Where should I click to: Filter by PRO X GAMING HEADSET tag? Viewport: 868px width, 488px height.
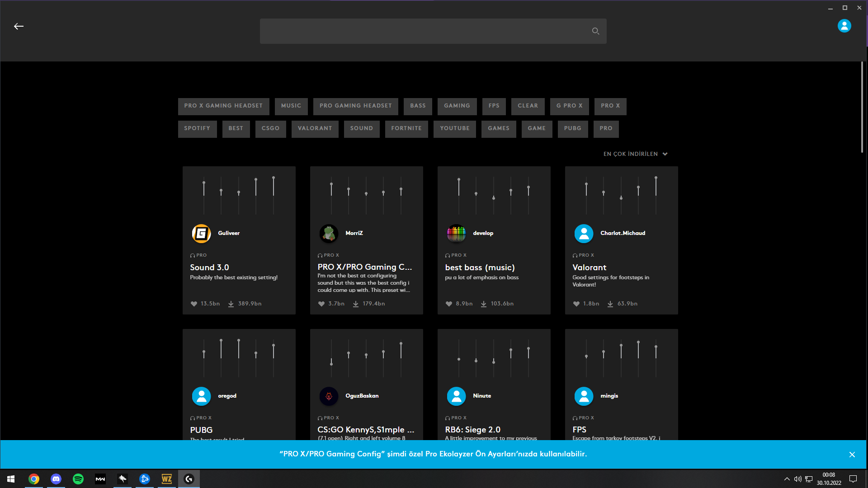click(x=223, y=106)
